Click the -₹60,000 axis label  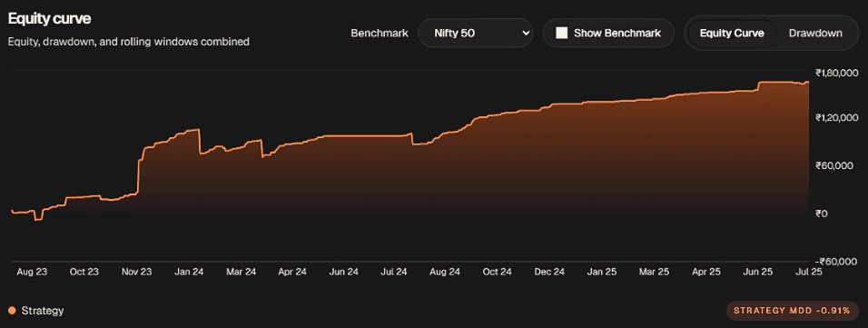836,262
